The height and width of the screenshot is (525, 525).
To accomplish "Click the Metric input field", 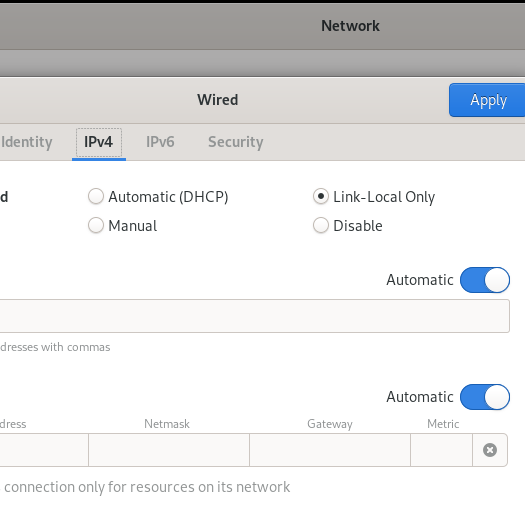I will click(x=441, y=450).
